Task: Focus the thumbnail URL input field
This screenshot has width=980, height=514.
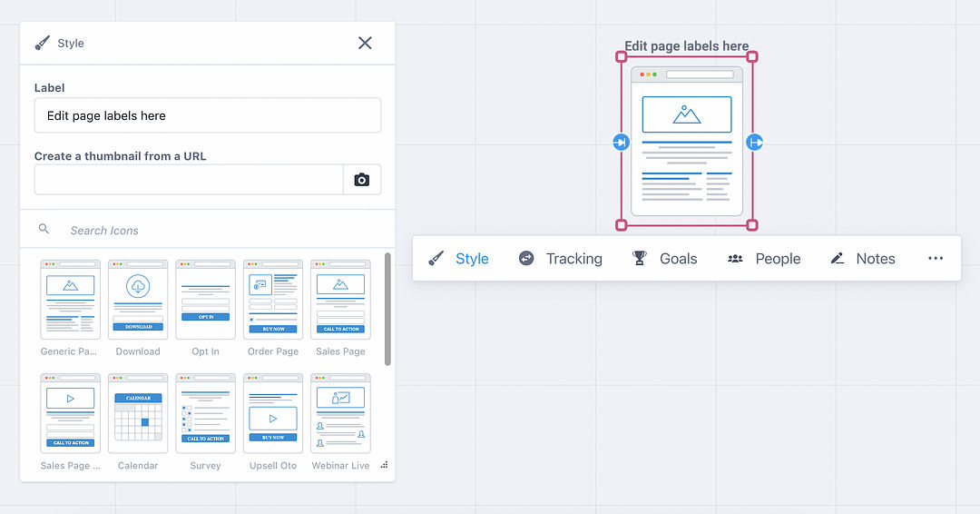Action: (189, 180)
